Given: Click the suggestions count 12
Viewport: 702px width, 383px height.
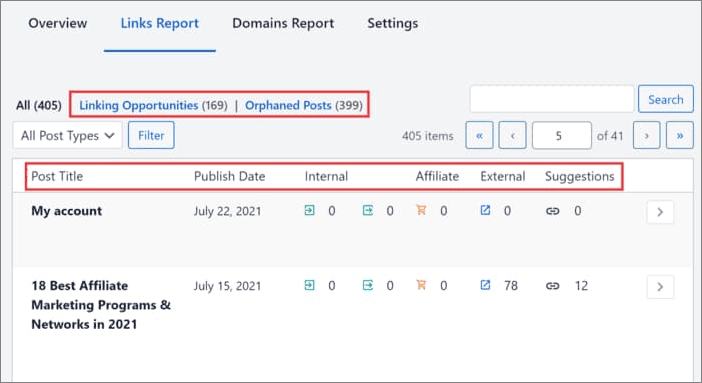Looking at the screenshot, I should coord(581,286).
